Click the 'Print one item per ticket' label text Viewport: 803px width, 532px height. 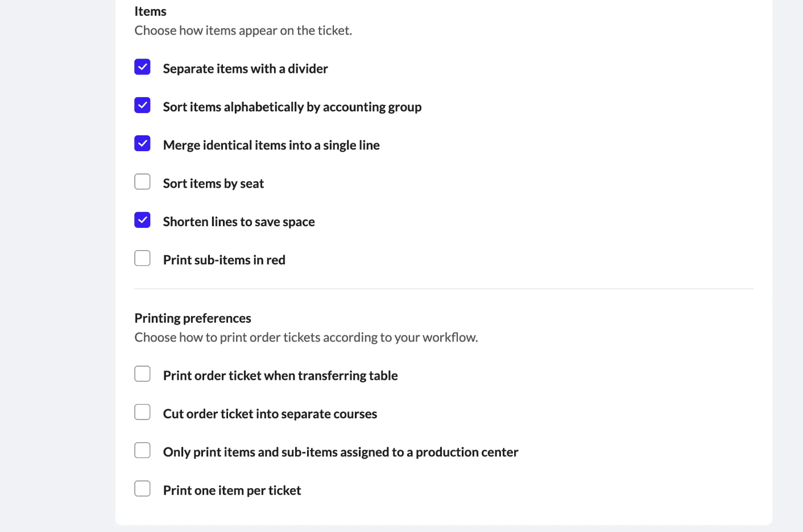(232, 491)
